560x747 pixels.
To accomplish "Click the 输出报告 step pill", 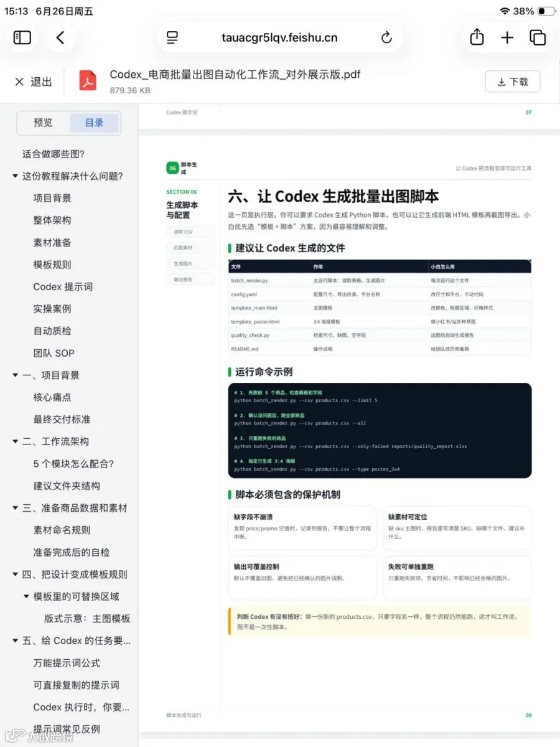I will tap(190, 280).
